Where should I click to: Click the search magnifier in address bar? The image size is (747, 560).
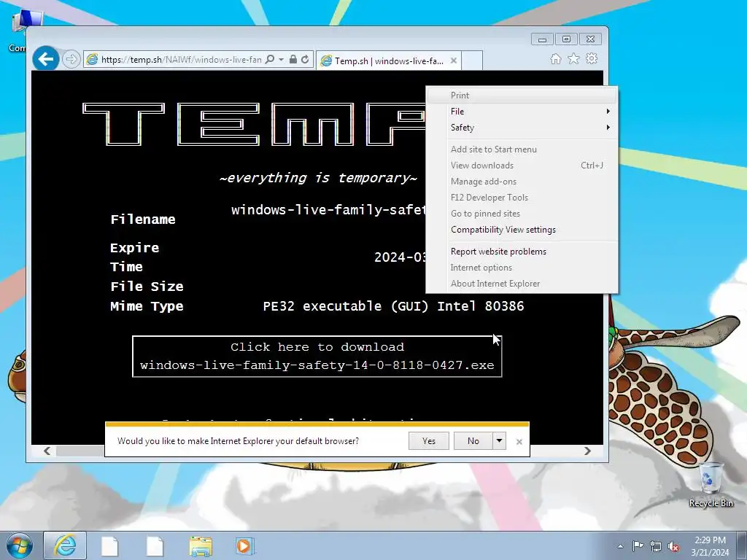[x=270, y=59]
